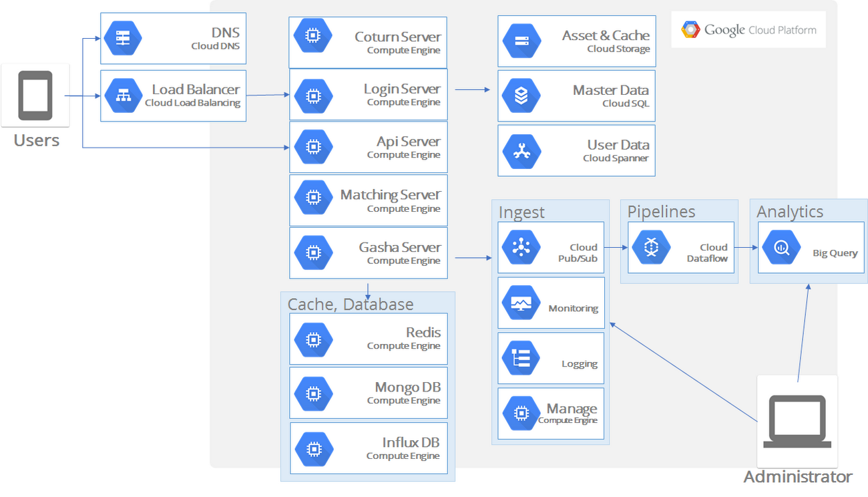Select the Users tablet device icon
868x497 pixels.
point(35,95)
